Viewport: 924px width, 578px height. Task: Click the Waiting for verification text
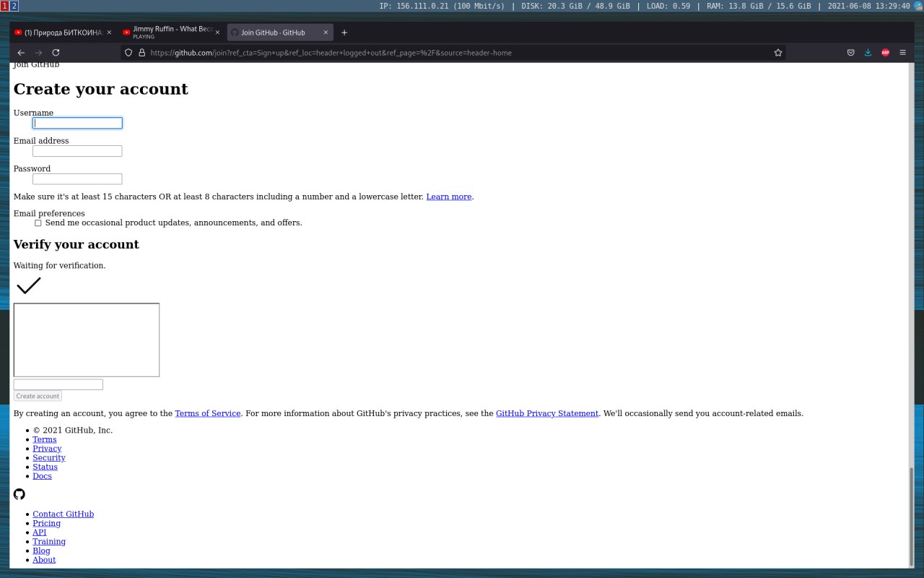(x=59, y=265)
